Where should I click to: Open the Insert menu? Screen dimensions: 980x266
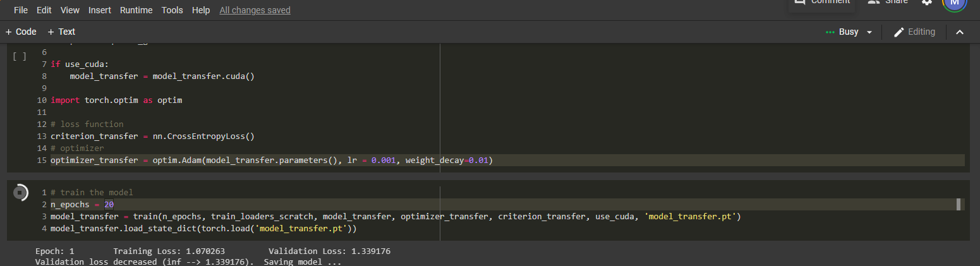[100, 11]
